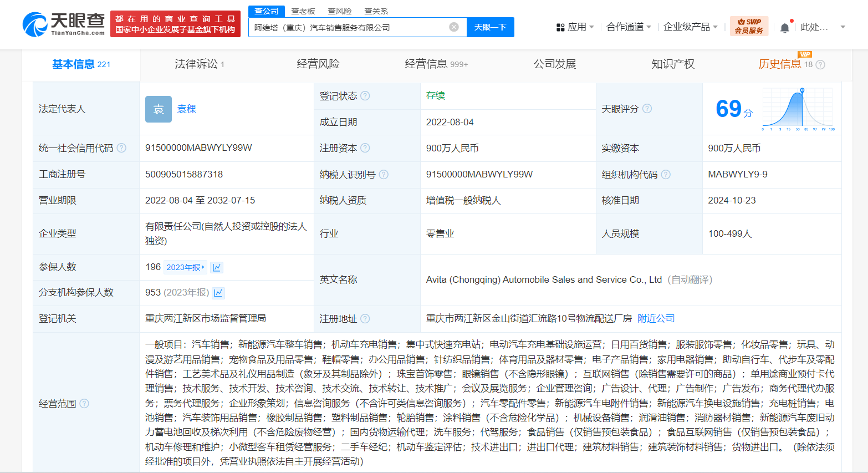Click help icon beside 登记状态
Viewport: 868px width, 473px height.
(365, 96)
